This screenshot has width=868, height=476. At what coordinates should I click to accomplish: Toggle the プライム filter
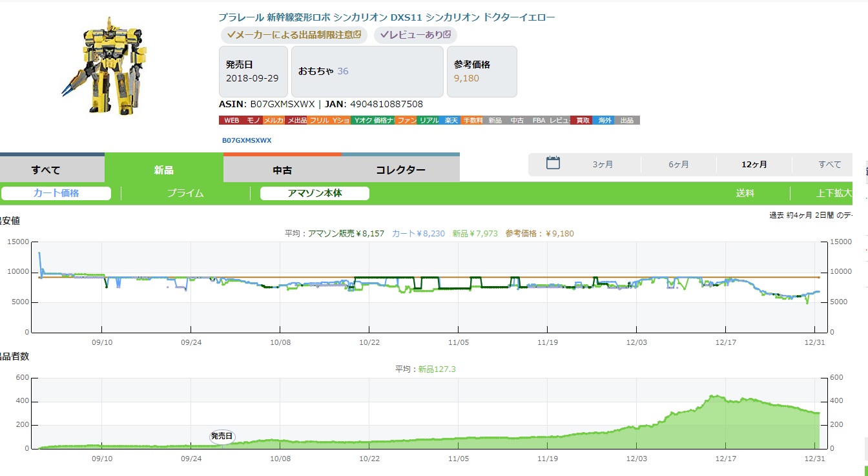[x=185, y=193]
